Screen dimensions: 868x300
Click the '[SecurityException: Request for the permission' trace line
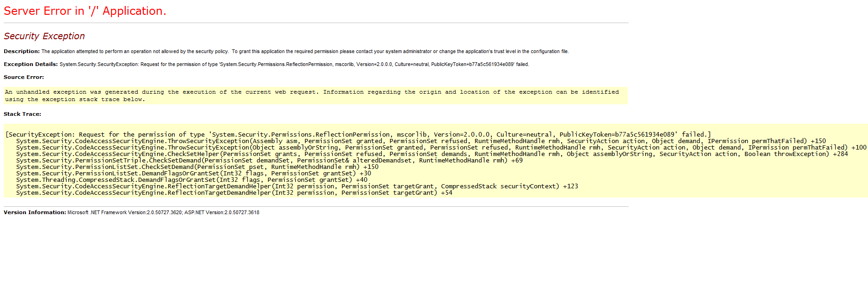(x=358, y=135)
